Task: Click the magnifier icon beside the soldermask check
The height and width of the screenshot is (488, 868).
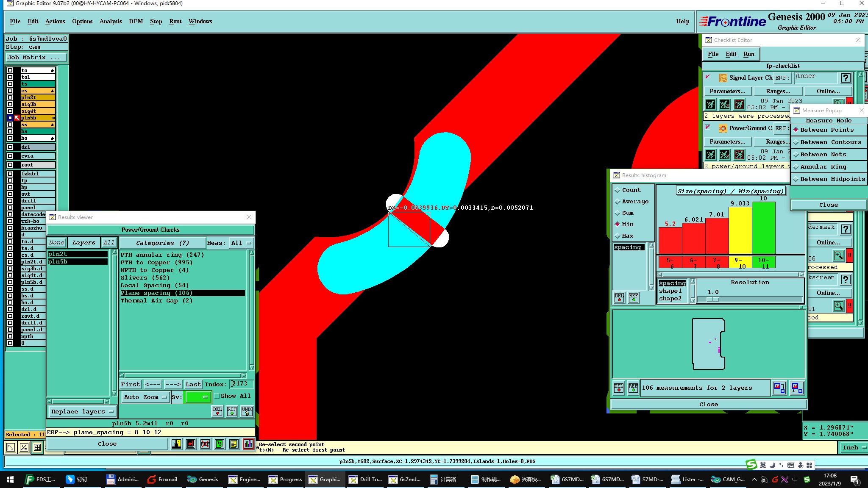Action: [838, 255]
